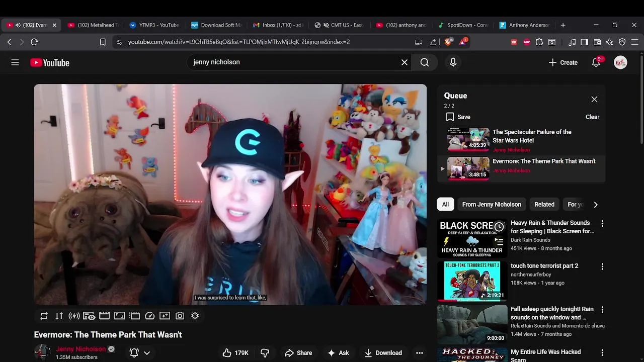Click the clapperboard cinema mode icon
The width and height of the screenshot is (644, 362).
click(x=104, y=316)
